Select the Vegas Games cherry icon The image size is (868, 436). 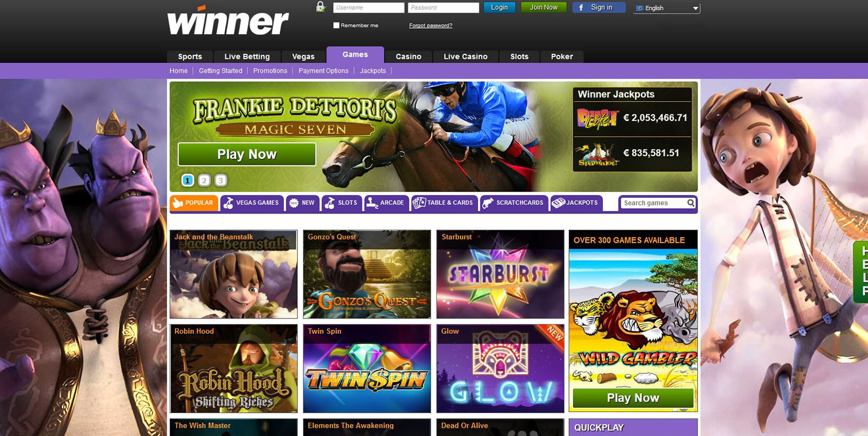point(228,203)
